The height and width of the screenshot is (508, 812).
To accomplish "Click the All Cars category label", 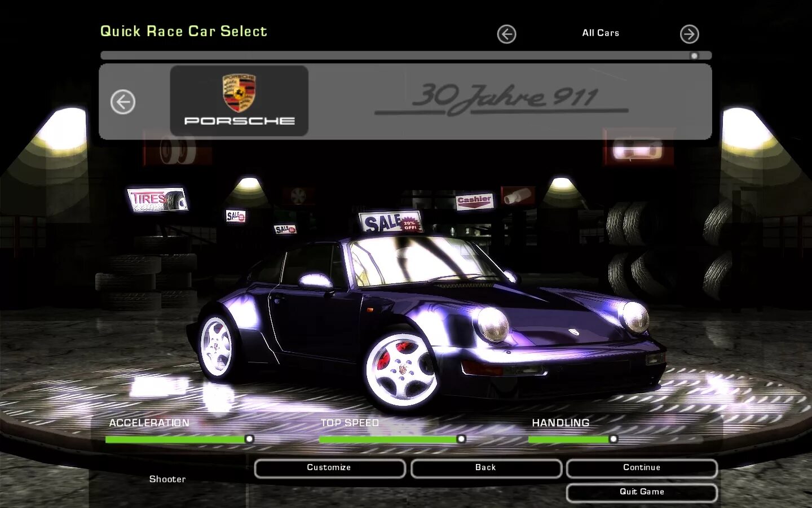I will click(601, 33).
